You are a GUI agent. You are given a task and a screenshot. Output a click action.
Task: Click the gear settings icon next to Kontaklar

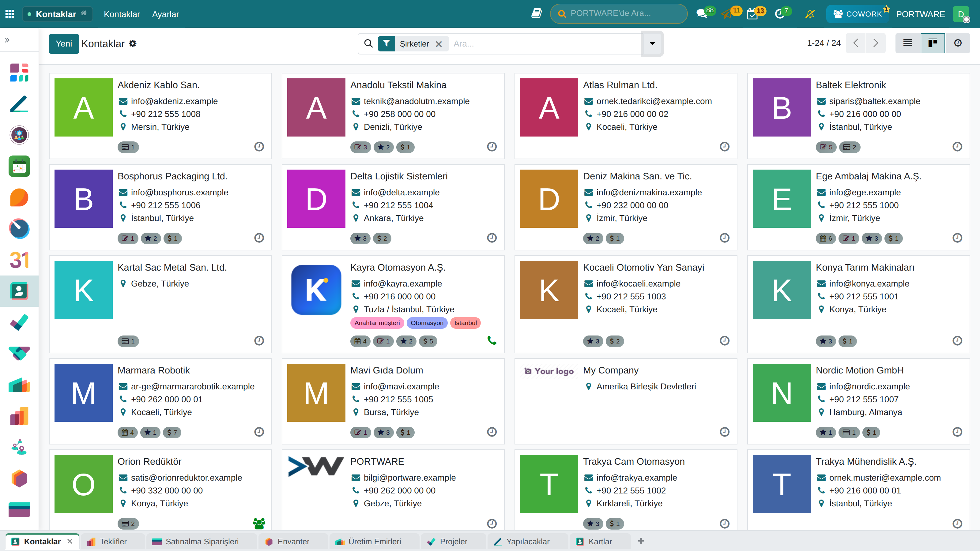pos(132,43)
